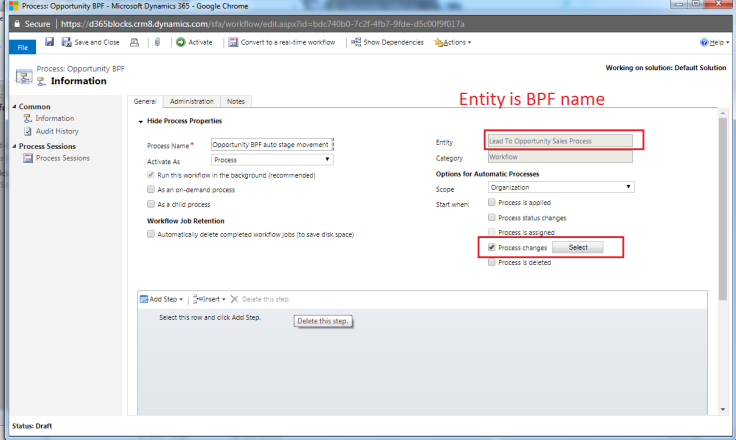Click the Information icon in sidebar
The image size is (736, 440).
tap(28, 118)
